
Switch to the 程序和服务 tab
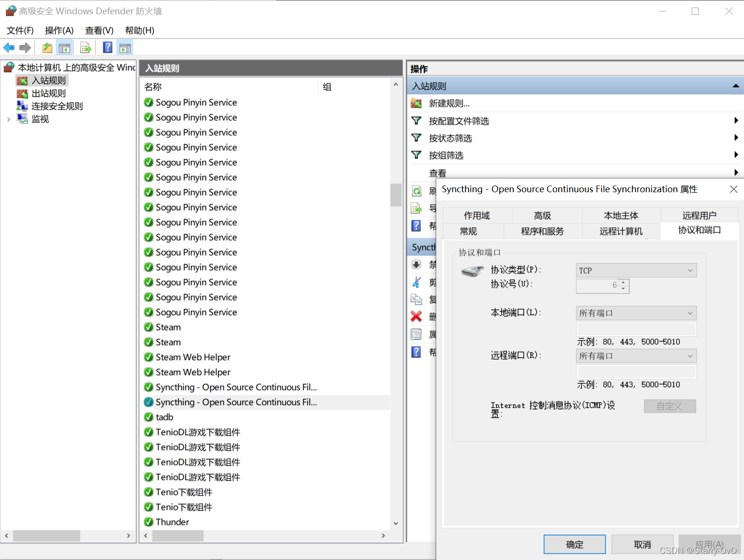(x=542, y=231)
